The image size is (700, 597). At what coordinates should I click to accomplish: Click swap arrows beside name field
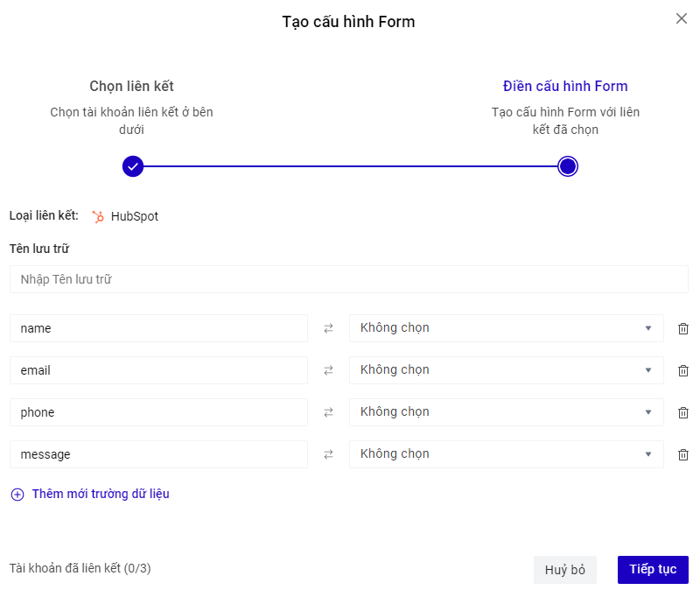coord(328,328)
